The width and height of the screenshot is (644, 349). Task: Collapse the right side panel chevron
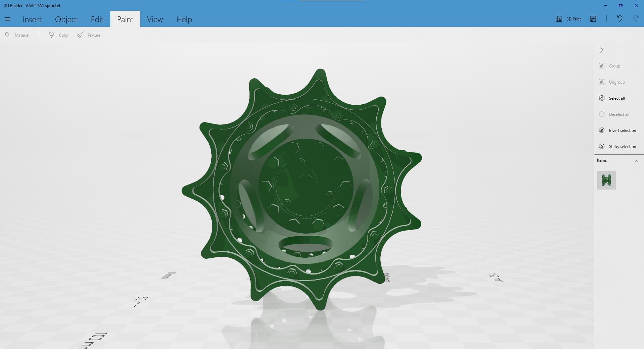click(602, 50)
